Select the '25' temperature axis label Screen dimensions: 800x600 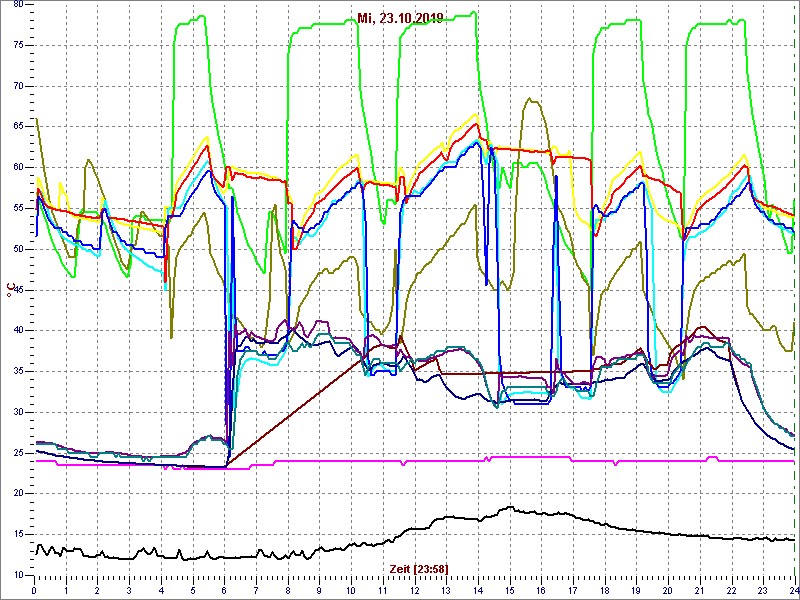tap(17, 453)
